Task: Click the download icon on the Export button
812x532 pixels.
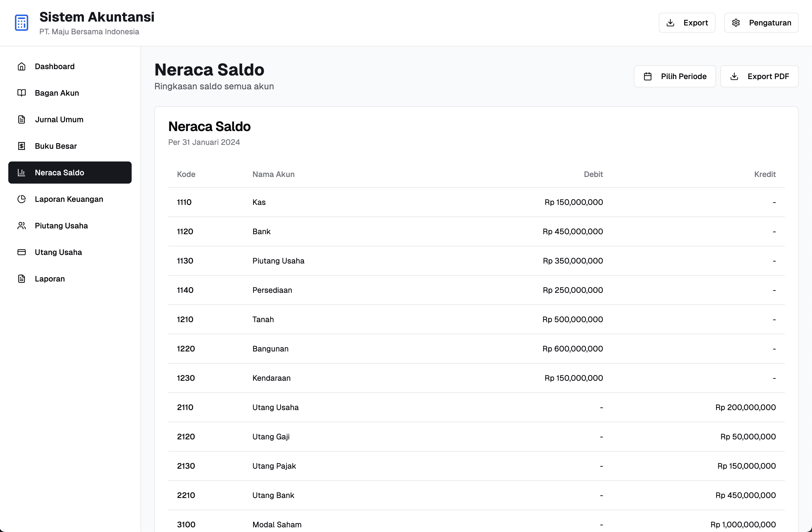Action: (x=670, y=22)
